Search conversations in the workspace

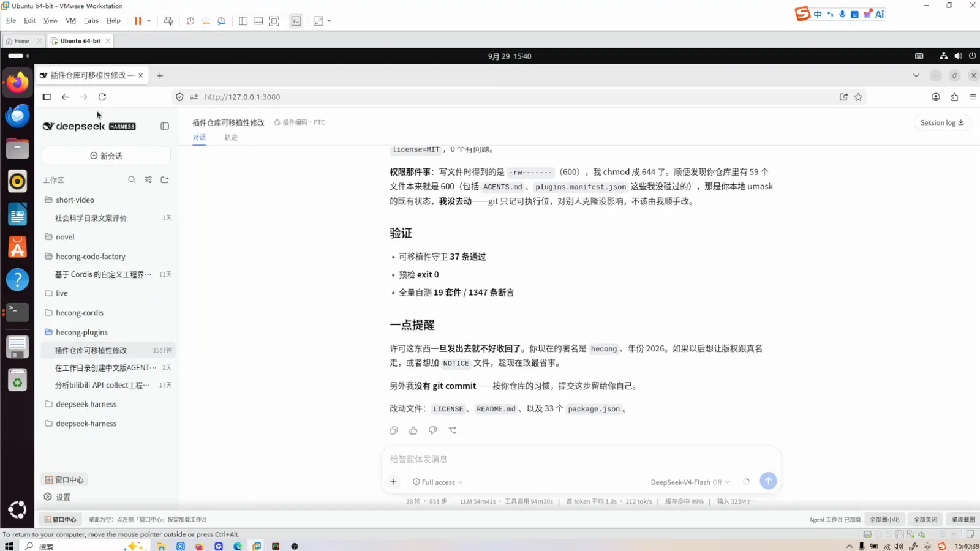click(x=132, y=180)
